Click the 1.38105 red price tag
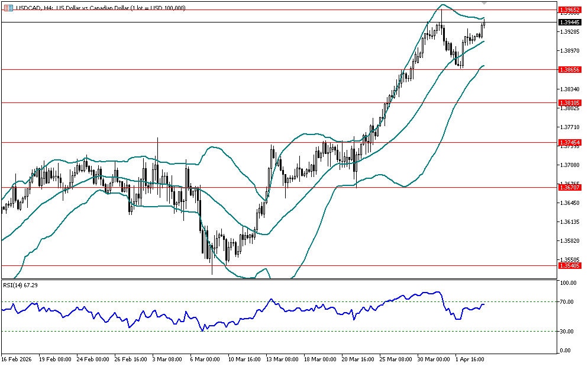Image resolution: width=588 pixels, height=366 pixels. tap(568, 102)
